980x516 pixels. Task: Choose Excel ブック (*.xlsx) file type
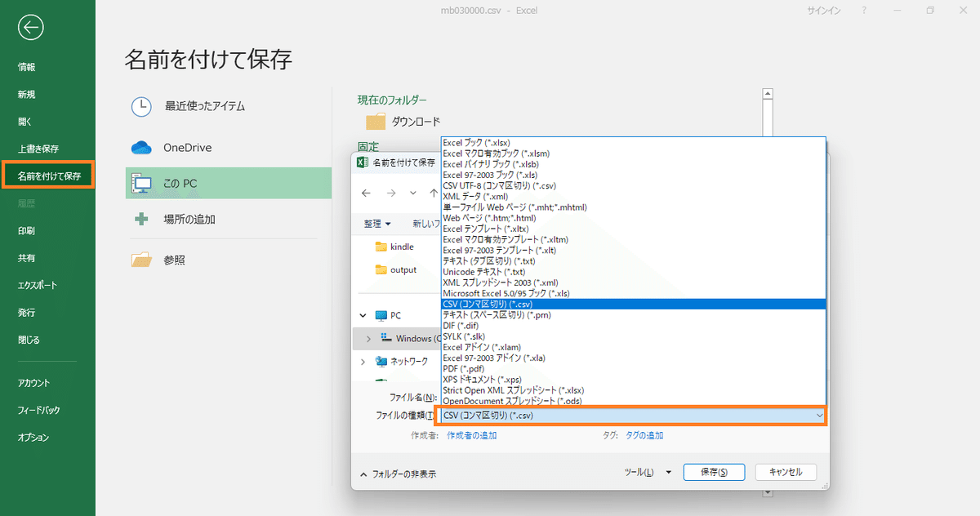point(633,142)
